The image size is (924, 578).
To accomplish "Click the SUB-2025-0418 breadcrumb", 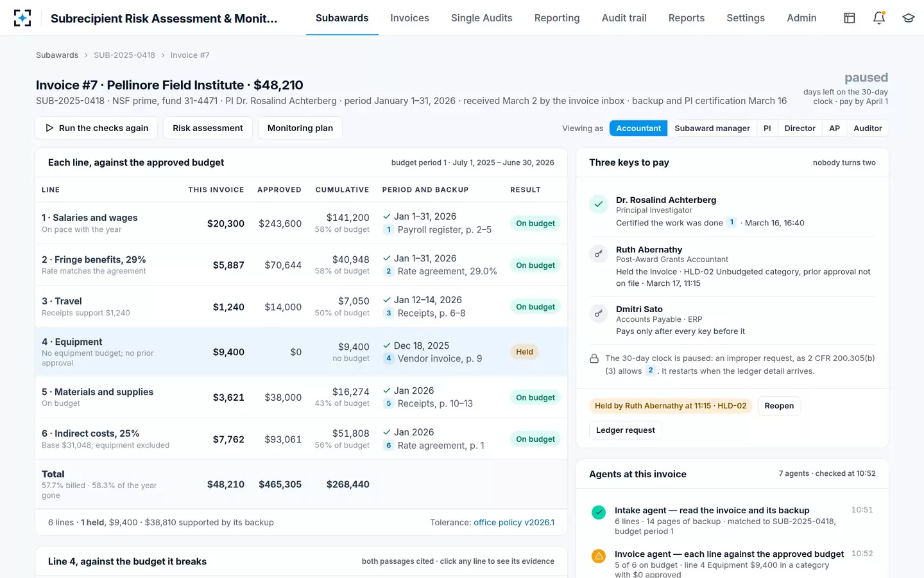I will [124, 55].
